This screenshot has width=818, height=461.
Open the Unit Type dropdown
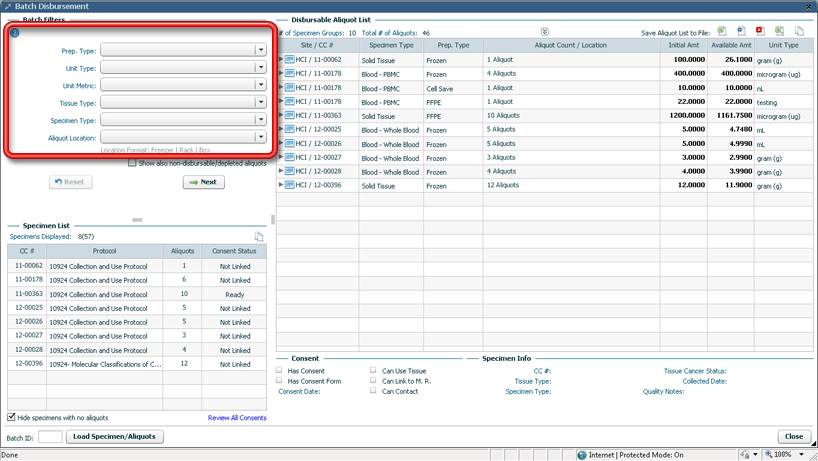click(261, 67)
